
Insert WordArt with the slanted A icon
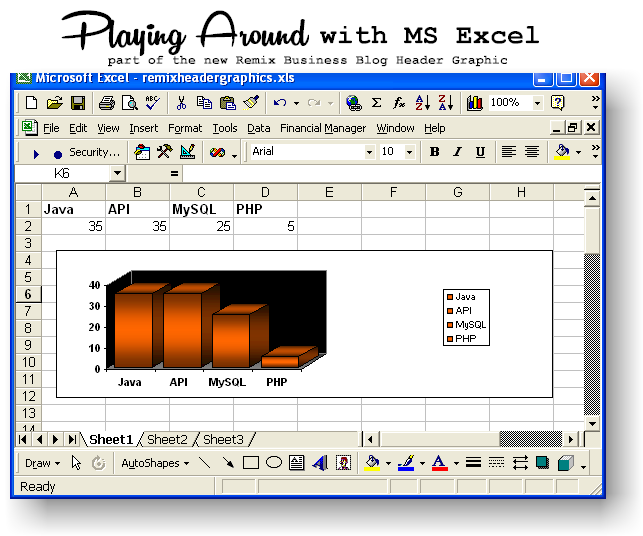coord(320,463)
